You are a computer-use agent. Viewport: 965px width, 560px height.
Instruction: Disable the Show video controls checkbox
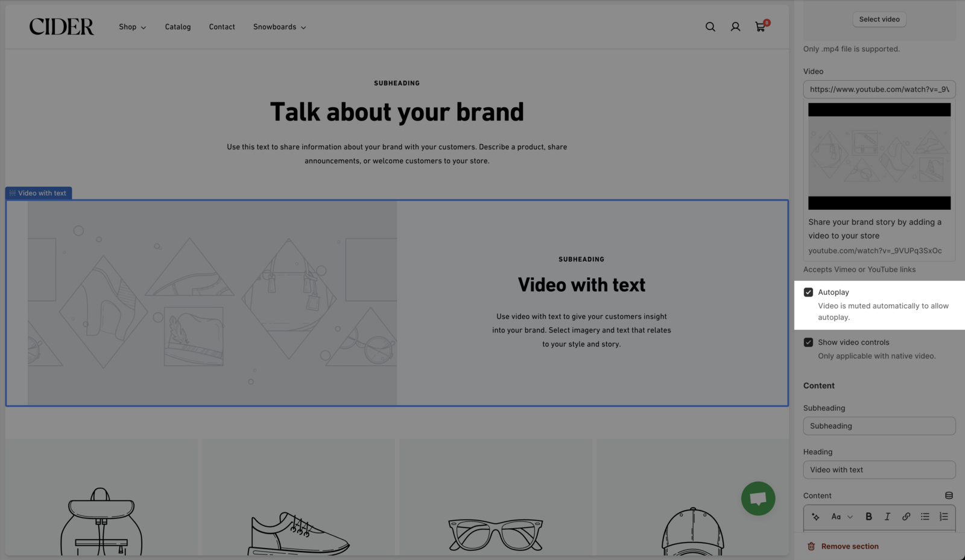808,342
